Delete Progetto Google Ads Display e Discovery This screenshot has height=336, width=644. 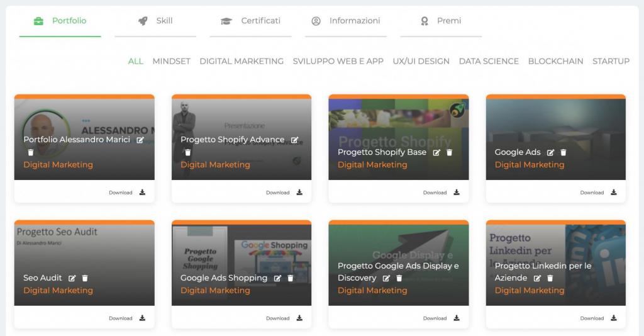399,278
